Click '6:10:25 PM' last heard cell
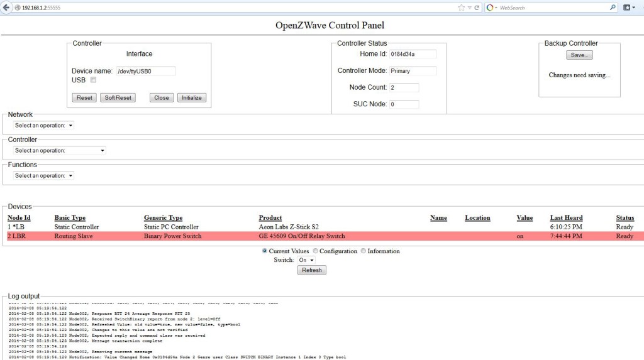The image size is (644, 360). coord(566,227)
